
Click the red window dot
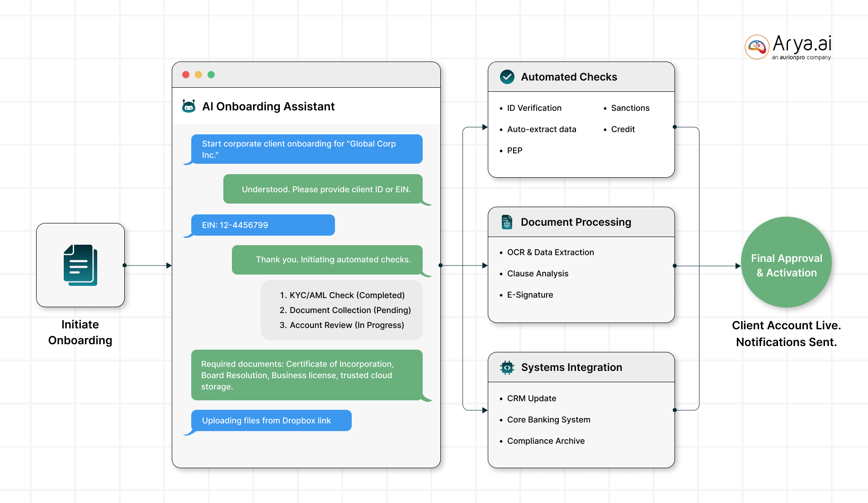click(186, 75)
